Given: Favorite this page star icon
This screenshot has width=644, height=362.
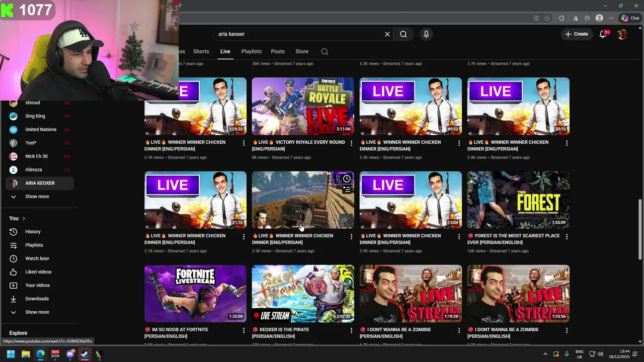Looking at the screenshot, I should click(547, 18).
